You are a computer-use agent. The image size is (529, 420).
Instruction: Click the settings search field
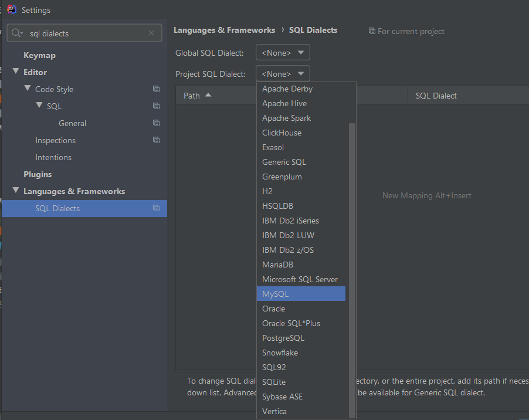coord(84,33)
